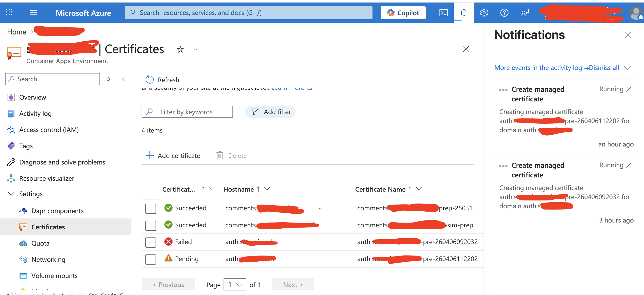Screen dimensions: 644x295
Task: Collapse the sidebar with double chevron
Action: pyautogui.click(x=123, y=79)
